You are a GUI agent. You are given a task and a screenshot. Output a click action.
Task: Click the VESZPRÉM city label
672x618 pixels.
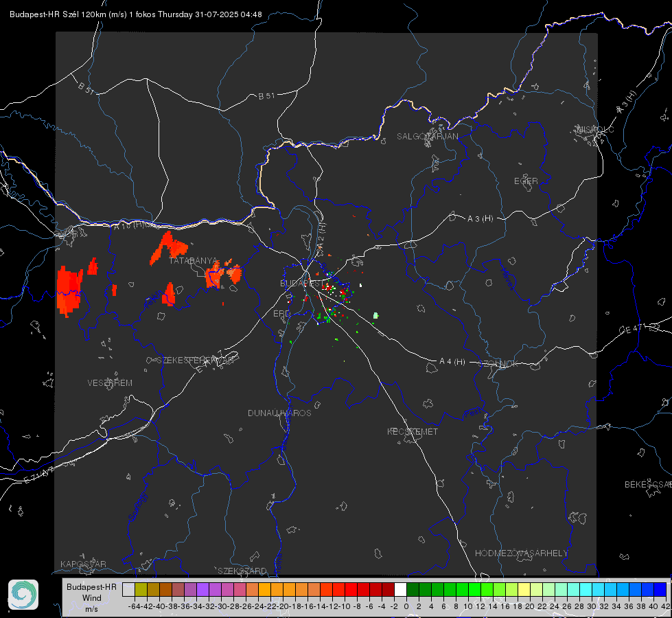click(110, 382)
